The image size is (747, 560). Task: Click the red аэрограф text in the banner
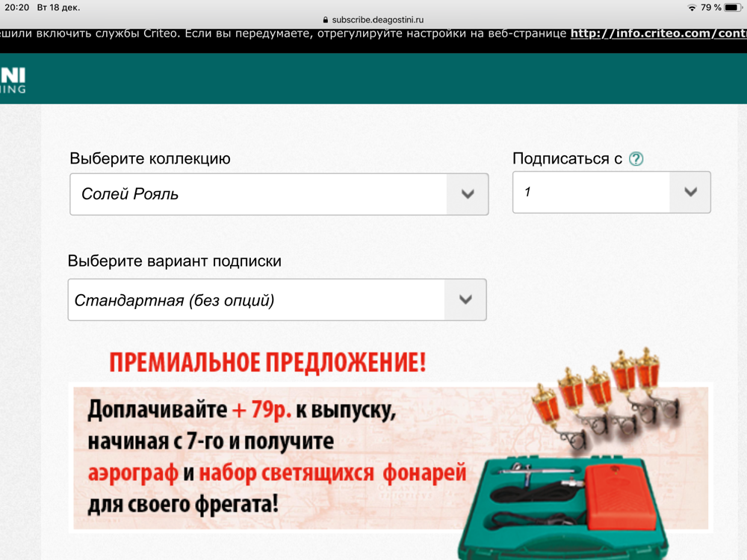(133, 473)
